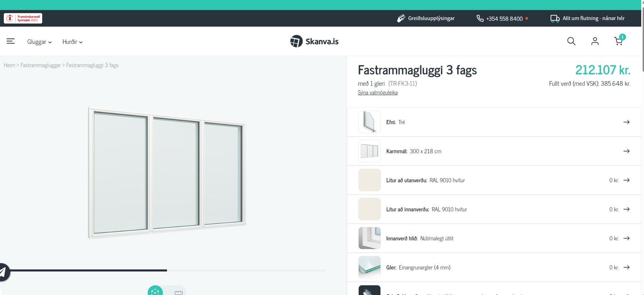Open the Litur að utanverðu arrow

[626, 180]
